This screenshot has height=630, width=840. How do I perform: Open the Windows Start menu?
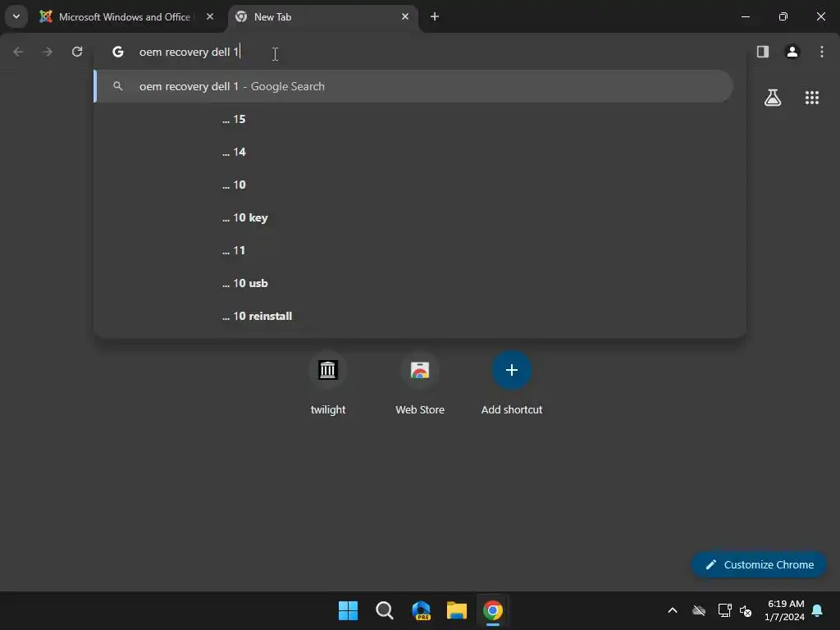coord(348,610)
